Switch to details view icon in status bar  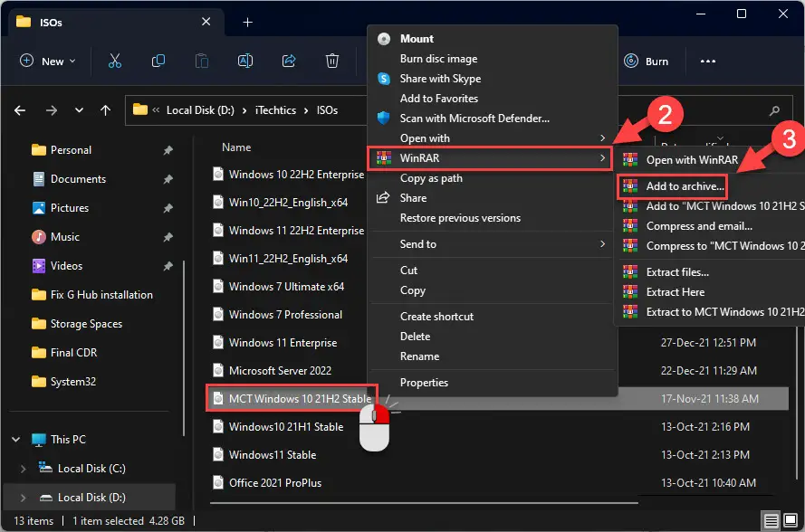771,521
